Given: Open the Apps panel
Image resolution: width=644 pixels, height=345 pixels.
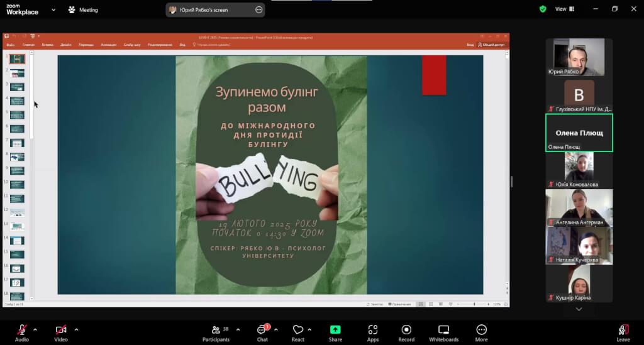Looking at the screenshot, I should (x=373, y=332).
